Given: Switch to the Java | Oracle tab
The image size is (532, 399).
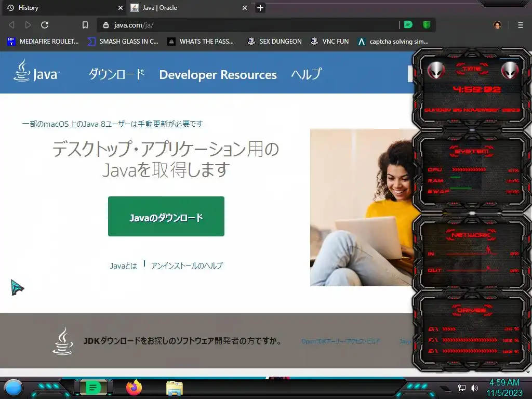Looking at the screenshot, I should pos(189,8).
